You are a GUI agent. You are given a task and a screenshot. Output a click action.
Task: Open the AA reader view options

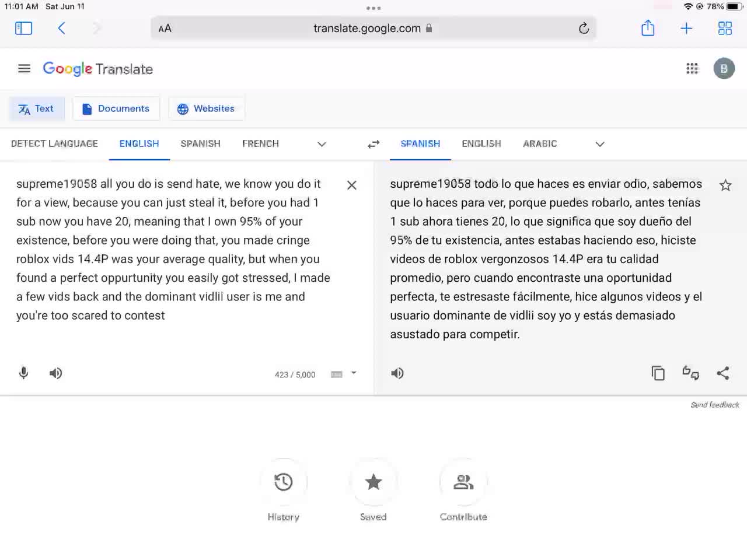(x=165, y=28)
